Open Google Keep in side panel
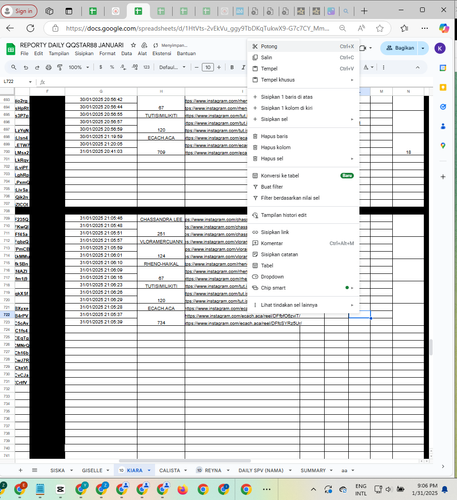Viewport: 457px width, 500px height. coord(443,87)
